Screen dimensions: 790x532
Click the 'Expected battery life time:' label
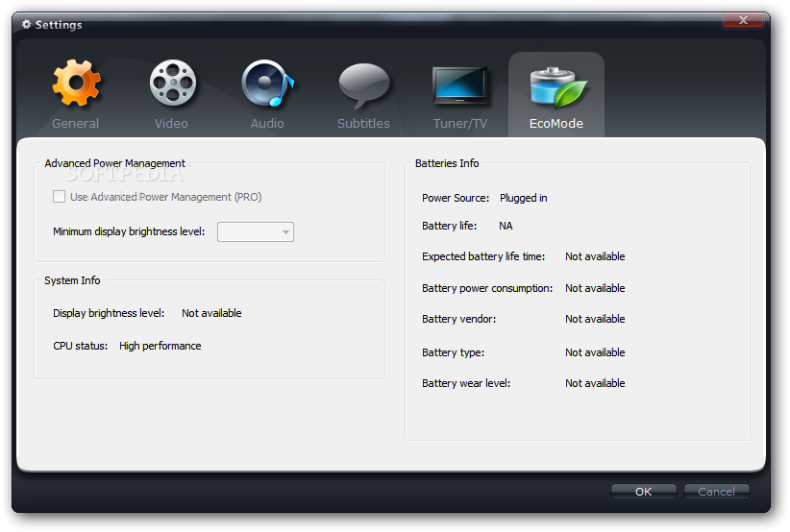[x=483, y=256]
